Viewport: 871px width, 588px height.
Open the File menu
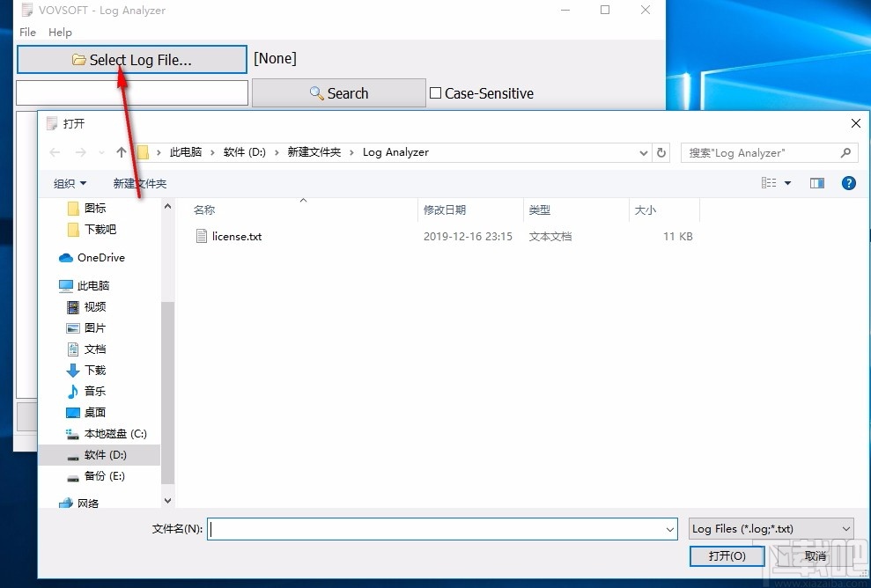(x=26, y=33)
